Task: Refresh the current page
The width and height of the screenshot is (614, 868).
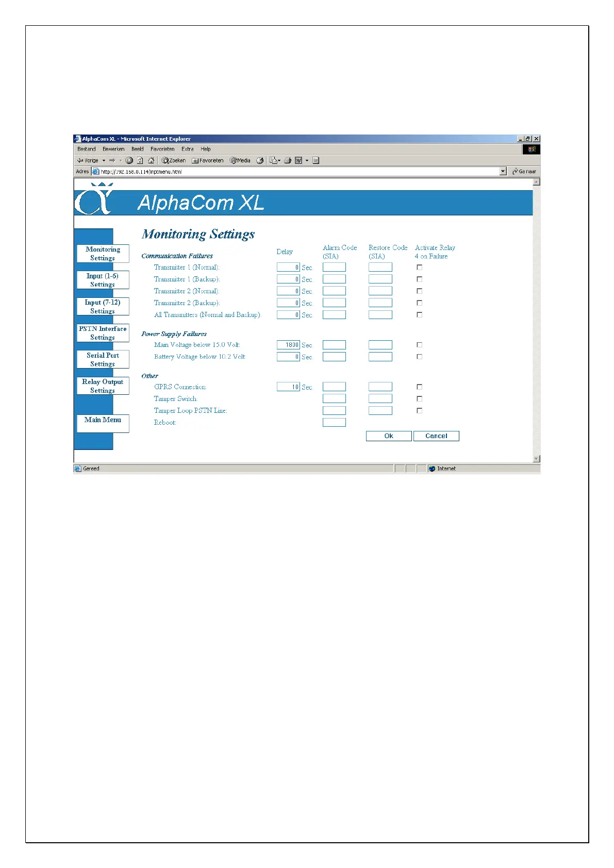Action: (x=140, y=160)
